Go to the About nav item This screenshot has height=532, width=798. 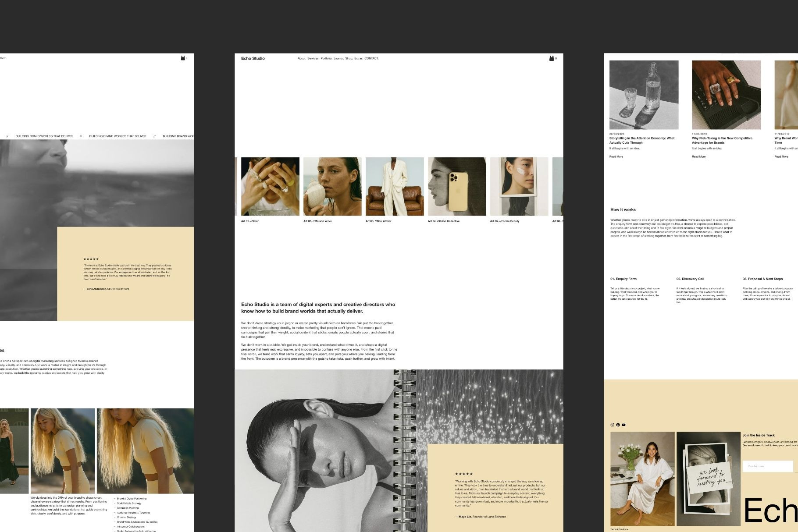[302, 58]
